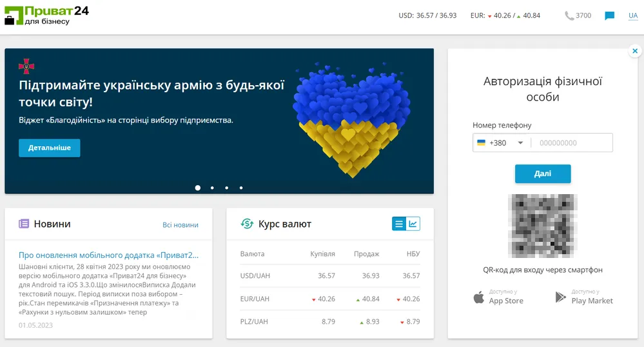The height and width of the screenshot is (347, 644).
Task: Open the Play Market download link
Action: (583, 297)
